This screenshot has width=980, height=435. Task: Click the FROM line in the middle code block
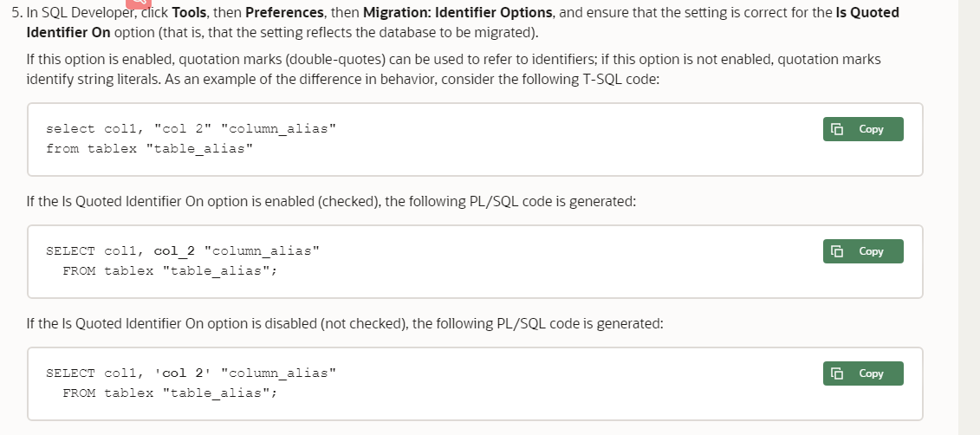[170, 270]
